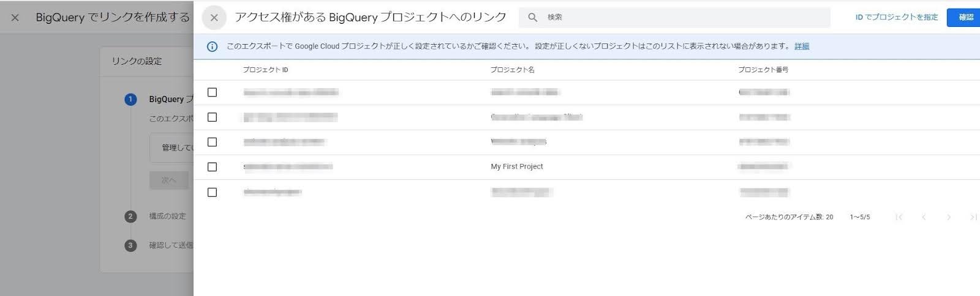The image size is (980, 296).
Task: Go to the next page of results
Action: [949, 217]
